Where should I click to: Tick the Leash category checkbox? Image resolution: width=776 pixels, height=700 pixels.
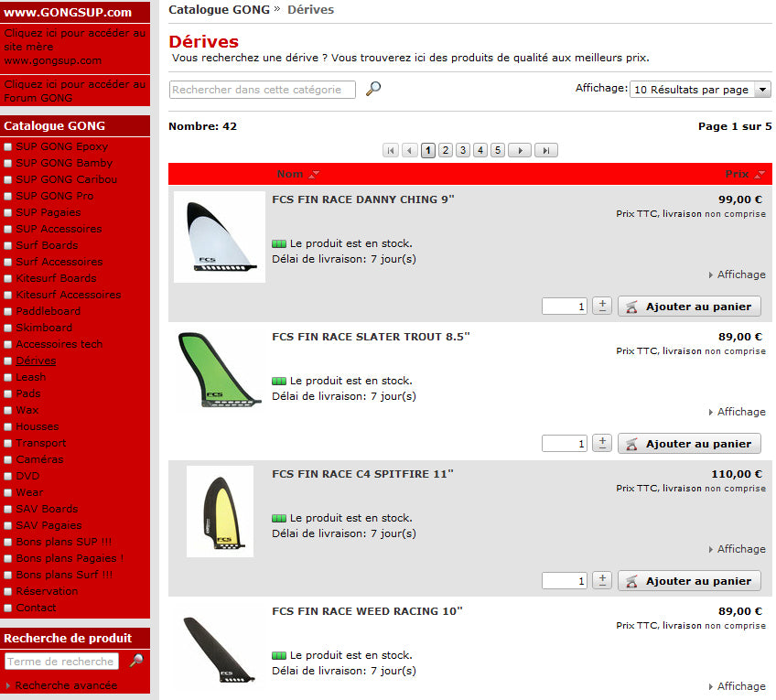pyautogui.click(x=8, y=377)
